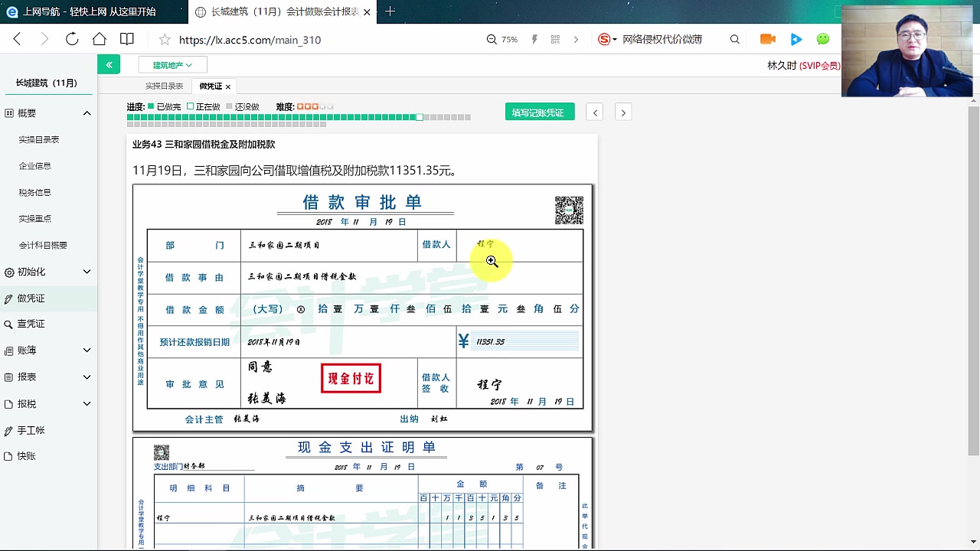This screenshot has height=551, width=980.
Task: Click the page vertical scrollbar
Action: pyautogui.click(x=973, y=280)
